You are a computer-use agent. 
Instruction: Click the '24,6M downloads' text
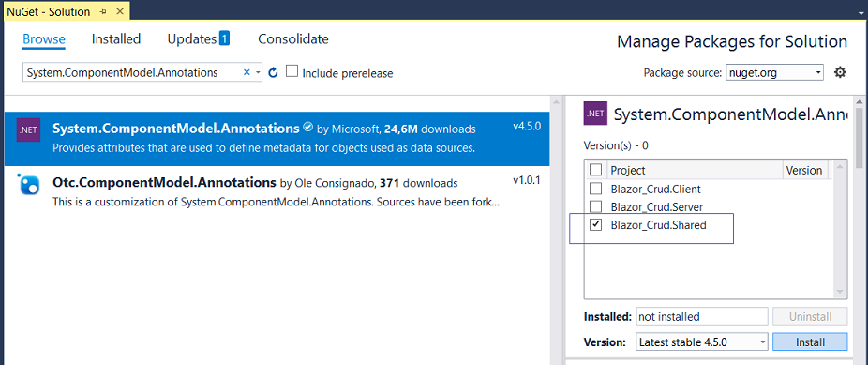pos(429,129)
